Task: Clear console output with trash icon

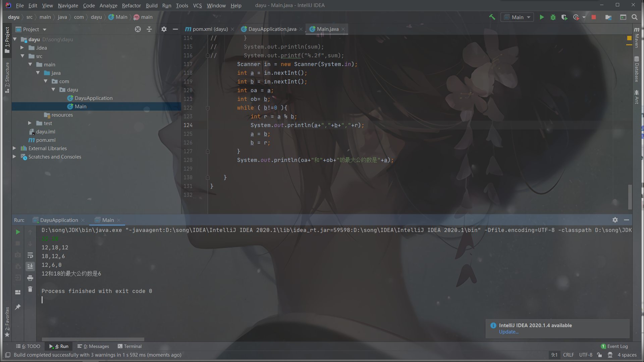Action: pos(30,289)
